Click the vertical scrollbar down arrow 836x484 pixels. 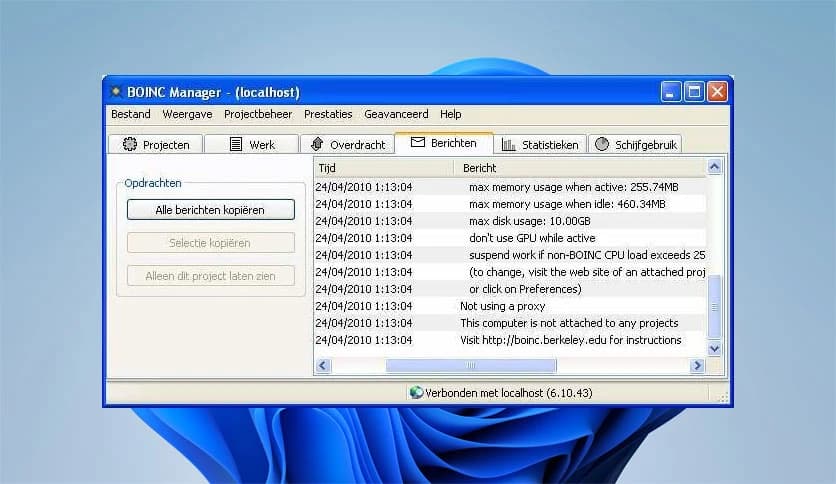(x=714, y=349)
